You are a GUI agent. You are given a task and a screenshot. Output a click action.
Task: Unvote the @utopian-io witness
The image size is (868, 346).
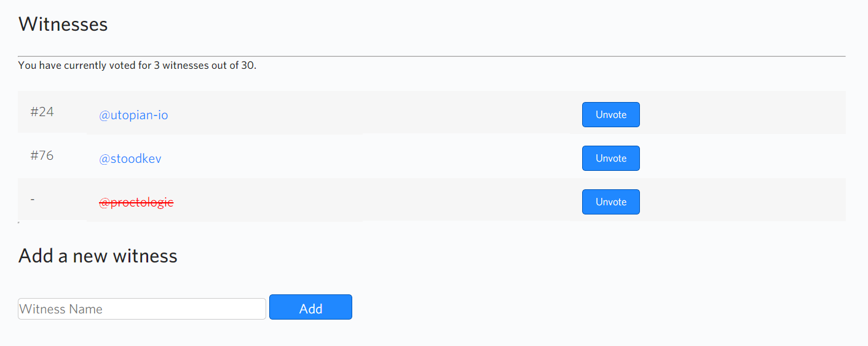pos(610,115)
